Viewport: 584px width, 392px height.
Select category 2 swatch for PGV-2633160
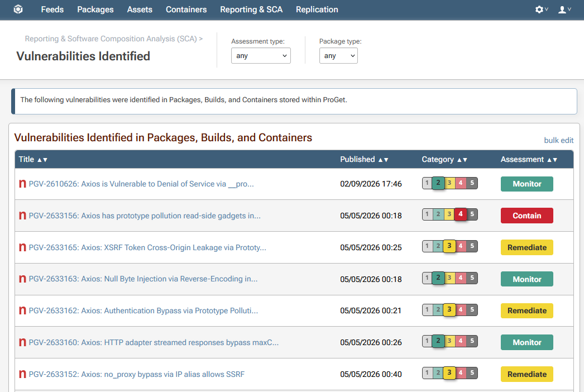(438, 341)
